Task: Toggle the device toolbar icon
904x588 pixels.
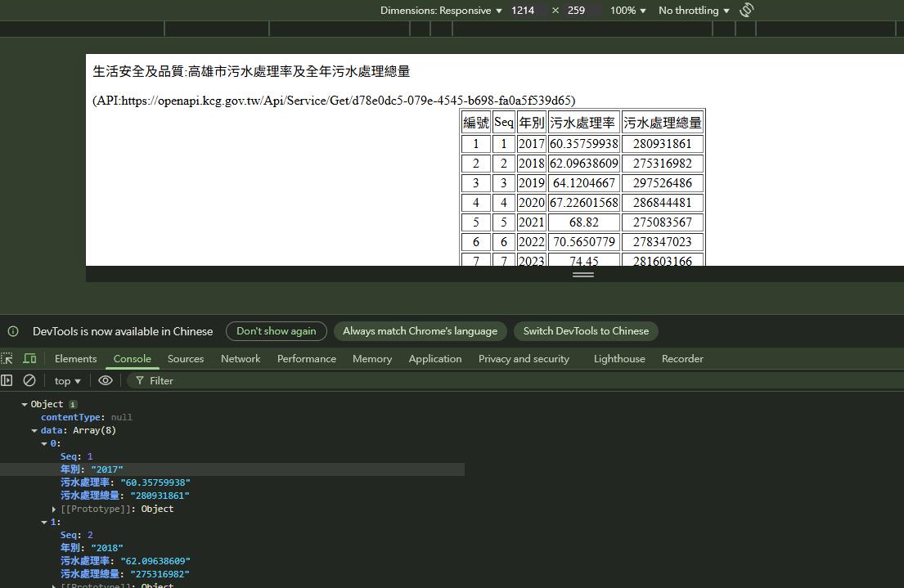Action: coord(29,358)
